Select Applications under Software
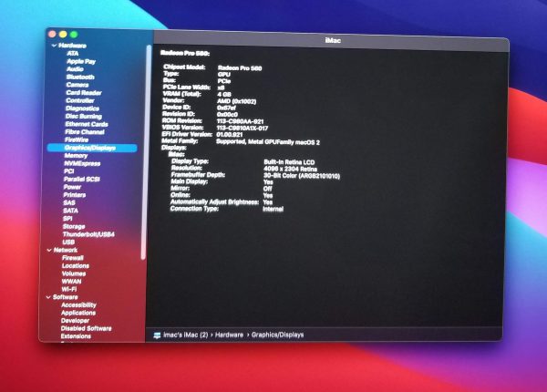Image resolution: width=547 pixels, height=392 pixels. [x=78, y=313]
